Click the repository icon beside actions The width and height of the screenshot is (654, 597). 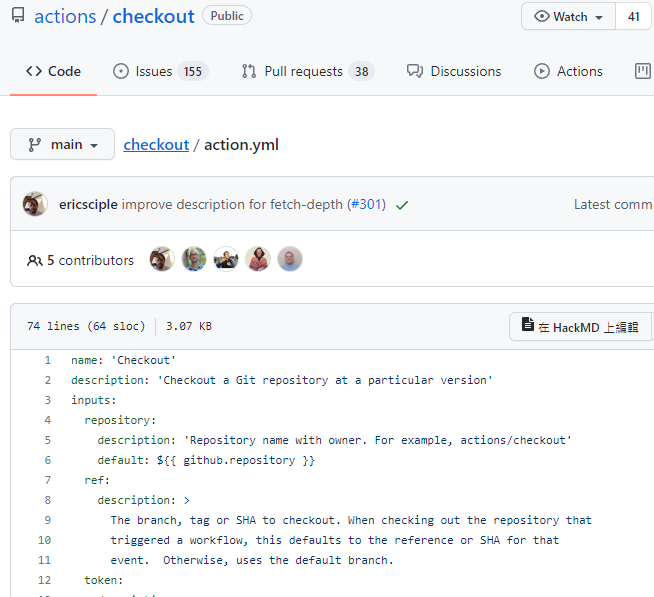tap(18, 16)
